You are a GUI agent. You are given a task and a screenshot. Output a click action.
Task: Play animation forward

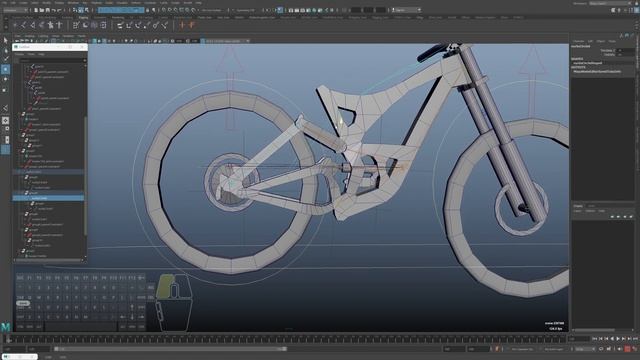tap(618, 339)
